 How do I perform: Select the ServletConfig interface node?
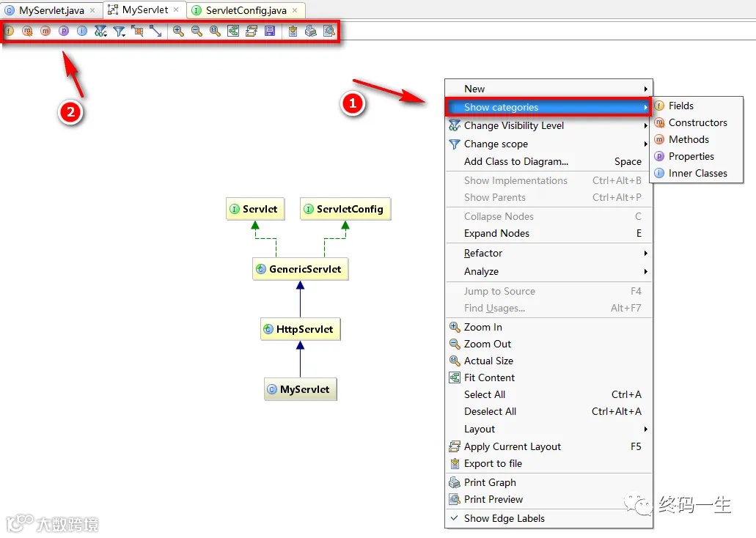pyautogui.click(x=345, y=209)
